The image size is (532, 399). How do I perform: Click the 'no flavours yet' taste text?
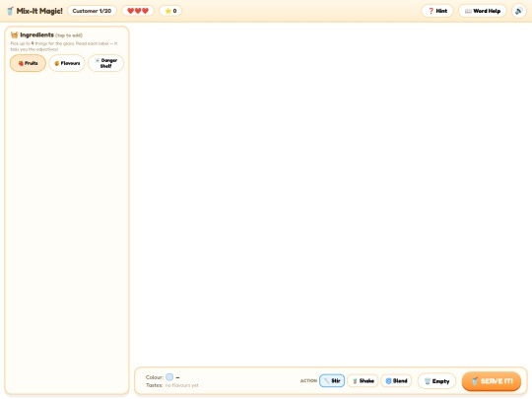[x=182, y=385]
